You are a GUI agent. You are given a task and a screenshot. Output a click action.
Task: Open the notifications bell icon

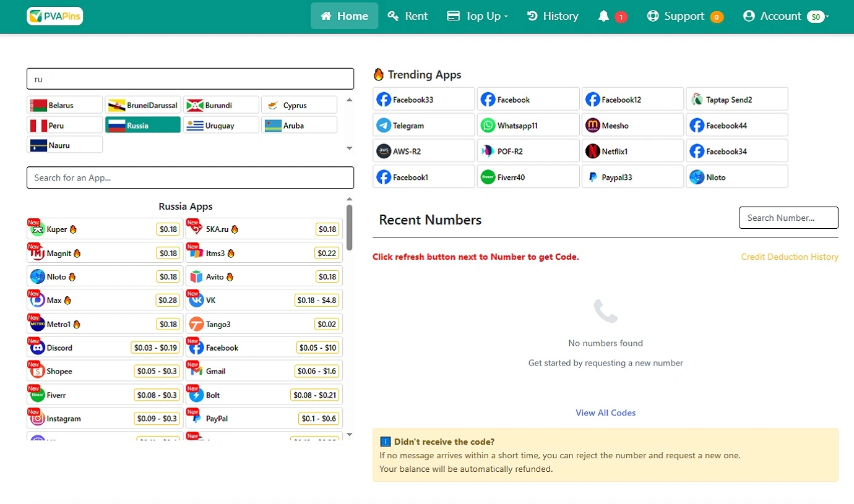click(604, 16)
